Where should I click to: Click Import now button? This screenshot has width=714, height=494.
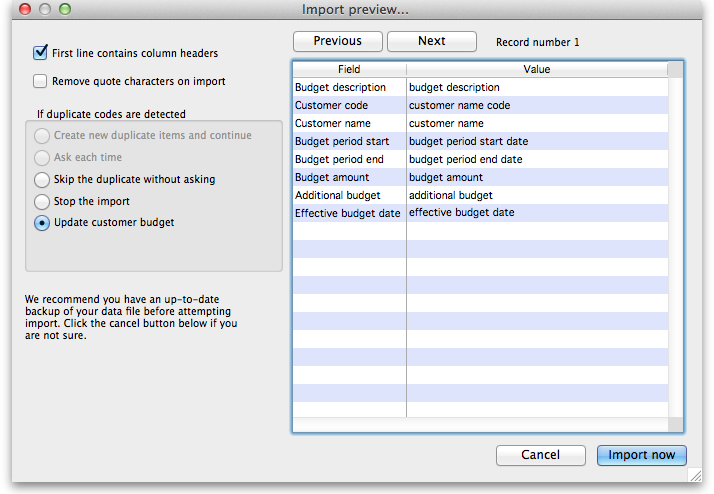[x=641, y=455]
